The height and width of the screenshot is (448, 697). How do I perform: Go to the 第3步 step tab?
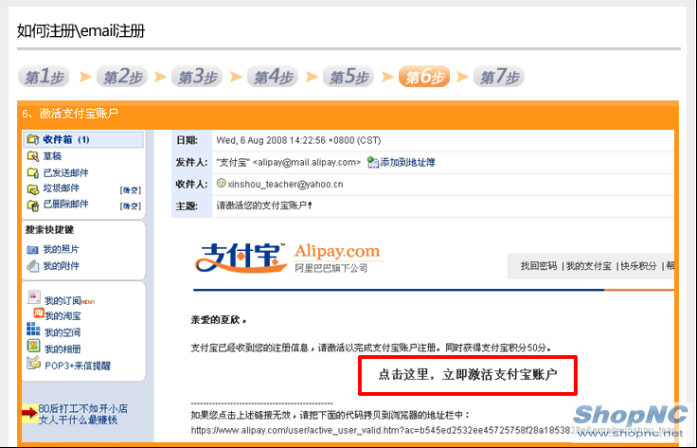click(197, 76)
